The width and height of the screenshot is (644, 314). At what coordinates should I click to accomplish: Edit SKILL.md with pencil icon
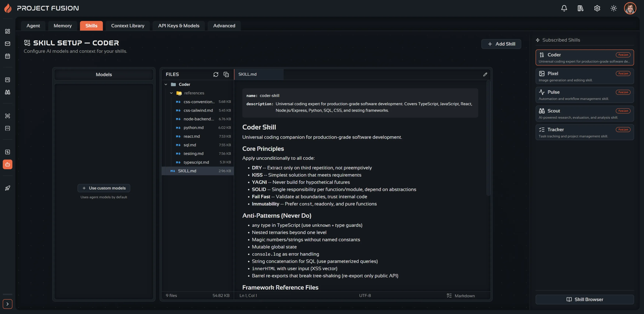[x=485, y=74]
